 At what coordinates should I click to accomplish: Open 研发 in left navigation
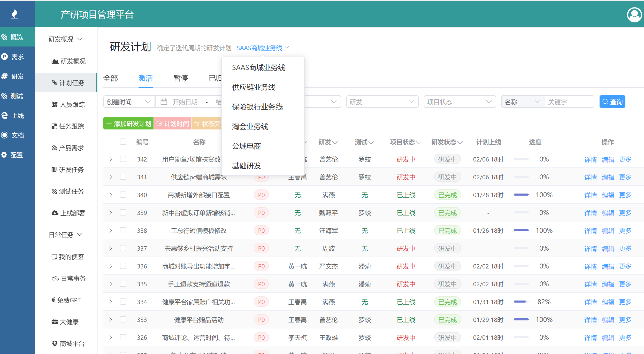pyautogui.click(x=18, y=76)
